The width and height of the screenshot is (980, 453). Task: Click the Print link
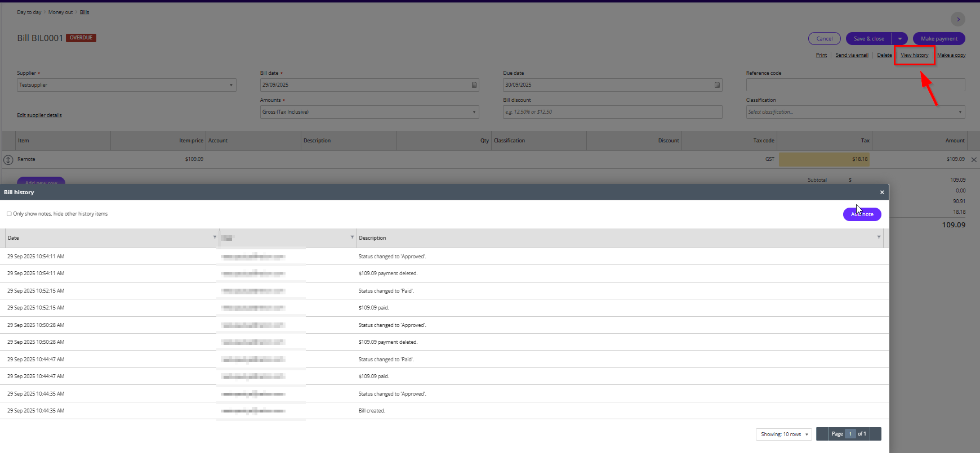click(821, 55)
